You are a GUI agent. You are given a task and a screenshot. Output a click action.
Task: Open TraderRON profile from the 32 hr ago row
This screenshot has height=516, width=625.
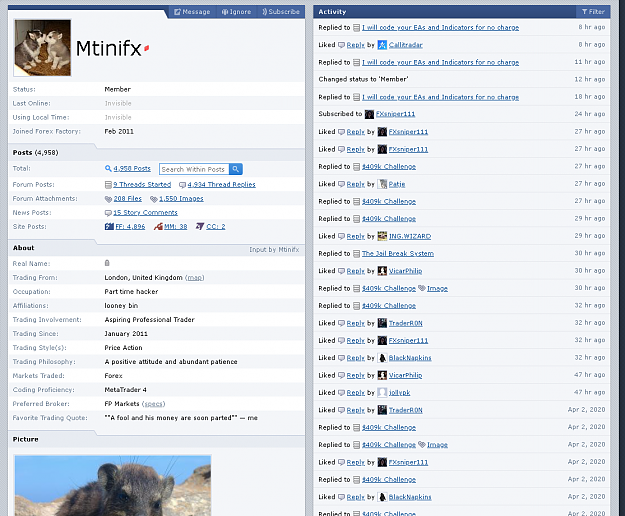(x=405, y=323)
